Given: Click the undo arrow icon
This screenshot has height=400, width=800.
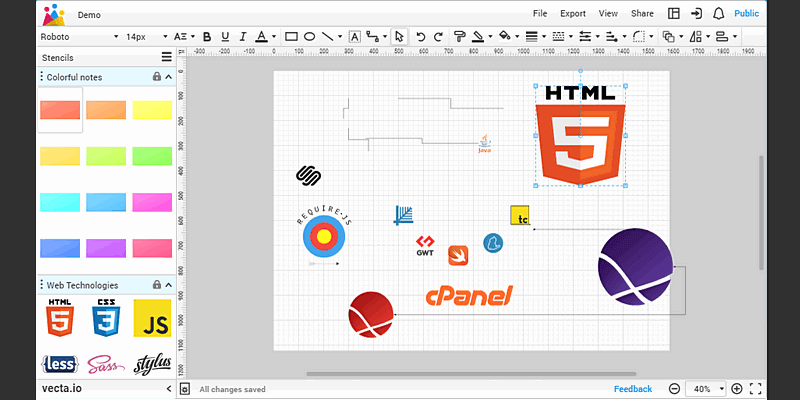Looking at the screenshot, I should coord(420,37).
